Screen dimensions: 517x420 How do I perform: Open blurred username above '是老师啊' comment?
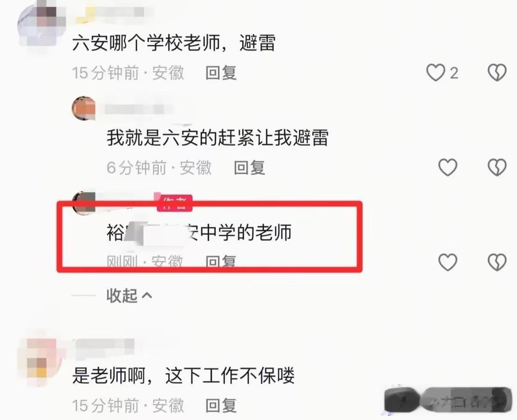click(x=105, y=347)
